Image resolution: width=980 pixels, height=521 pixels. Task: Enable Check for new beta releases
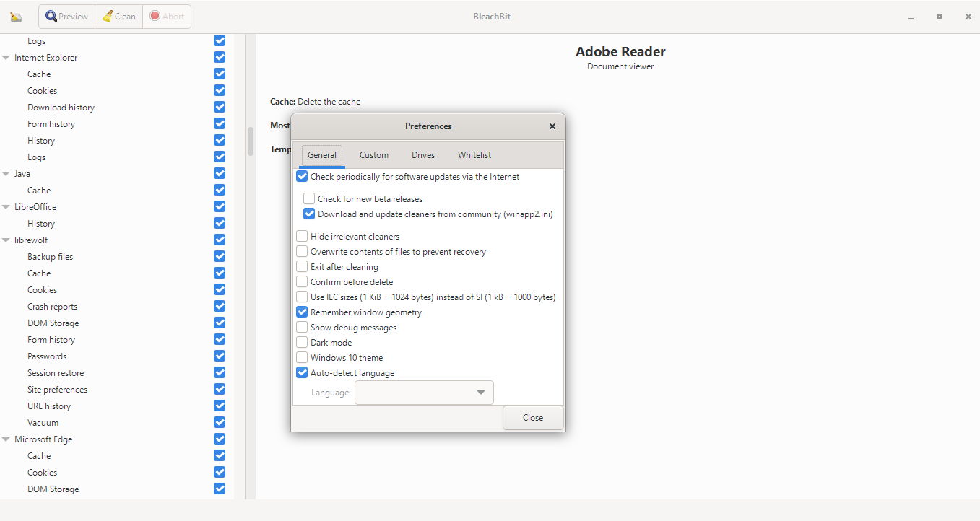click(309, 198)
